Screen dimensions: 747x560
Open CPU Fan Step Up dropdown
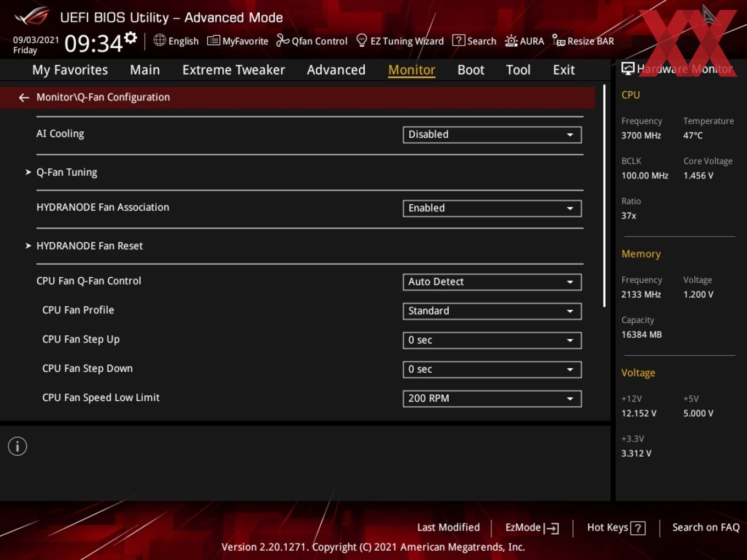pos(492,340)
